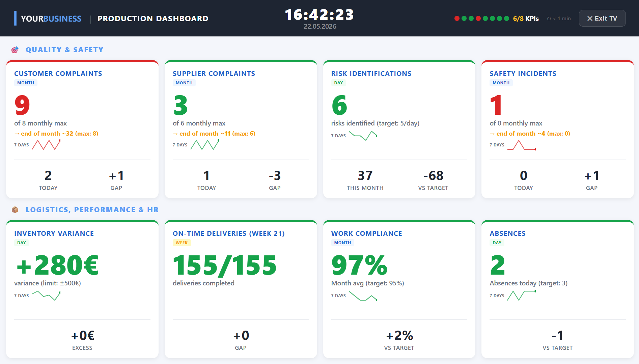Click the Logistics section package icon
This screenshot has width=639, height=364.
tap(15, 210)
